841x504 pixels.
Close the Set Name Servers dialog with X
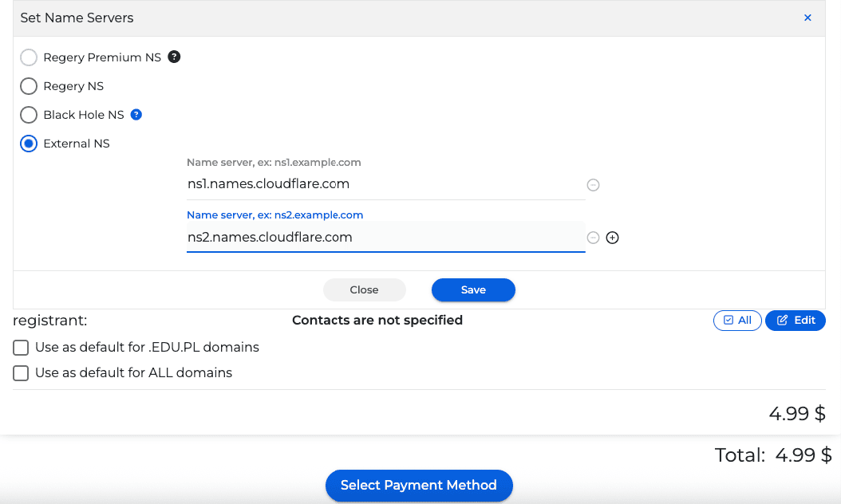807,18
